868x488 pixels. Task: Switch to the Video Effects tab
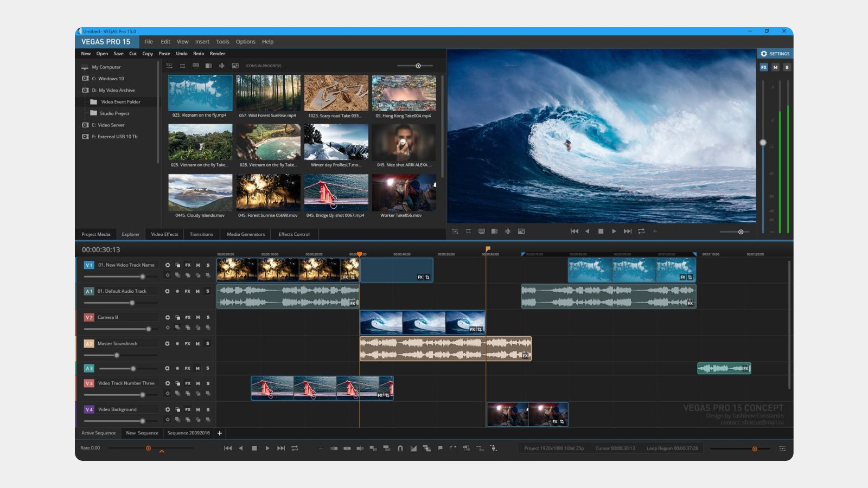[x=164, y=234]
